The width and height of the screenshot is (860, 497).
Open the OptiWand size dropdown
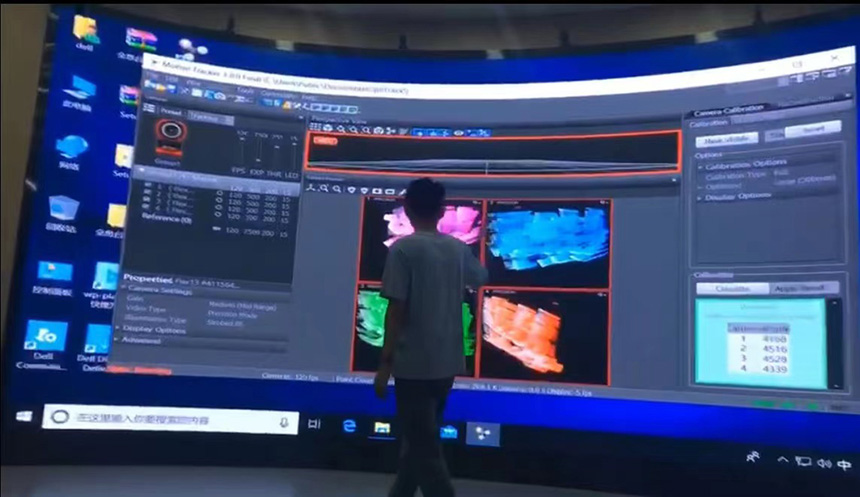coord(806,180)
